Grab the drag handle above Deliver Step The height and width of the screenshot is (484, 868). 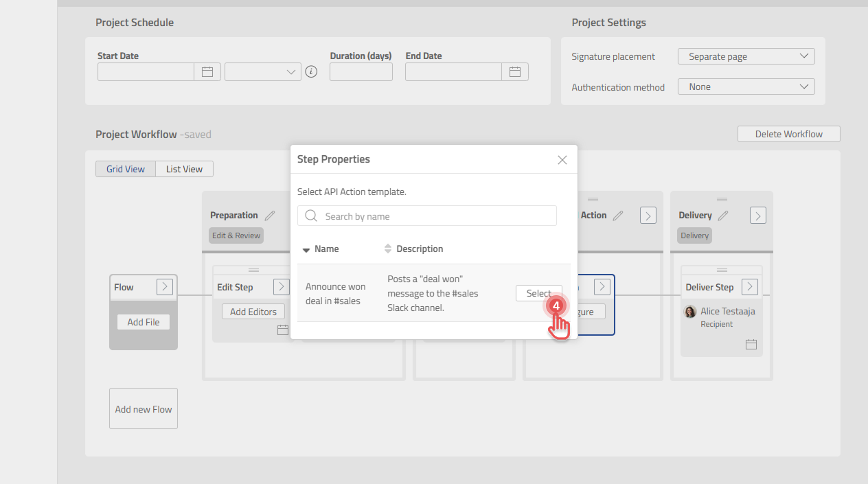point(722,270)
